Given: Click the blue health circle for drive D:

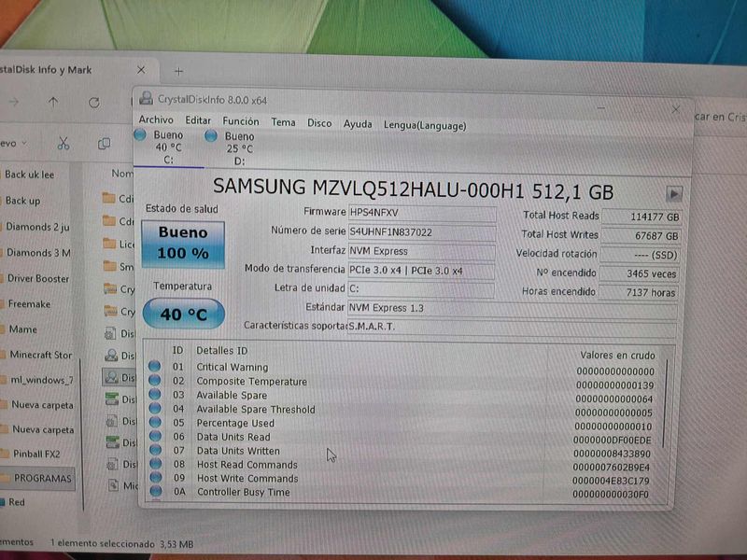Looking at the screenshot, I should pos(211,136).
